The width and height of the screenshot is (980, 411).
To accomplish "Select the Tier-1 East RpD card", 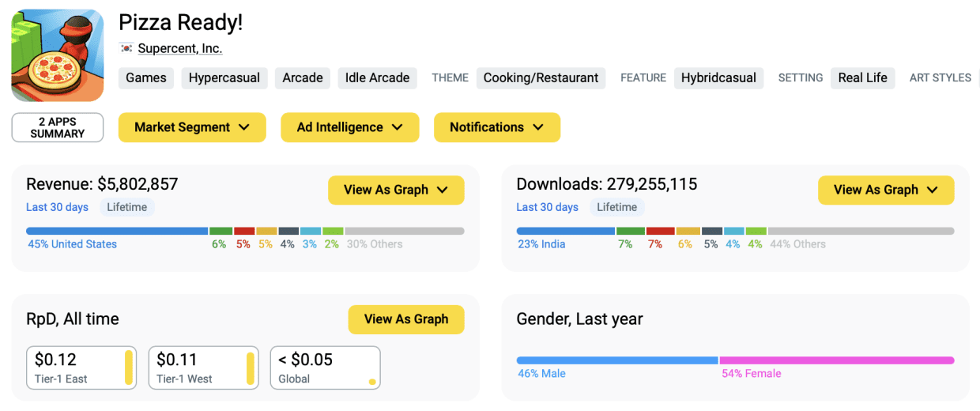I will click(81, 368).
